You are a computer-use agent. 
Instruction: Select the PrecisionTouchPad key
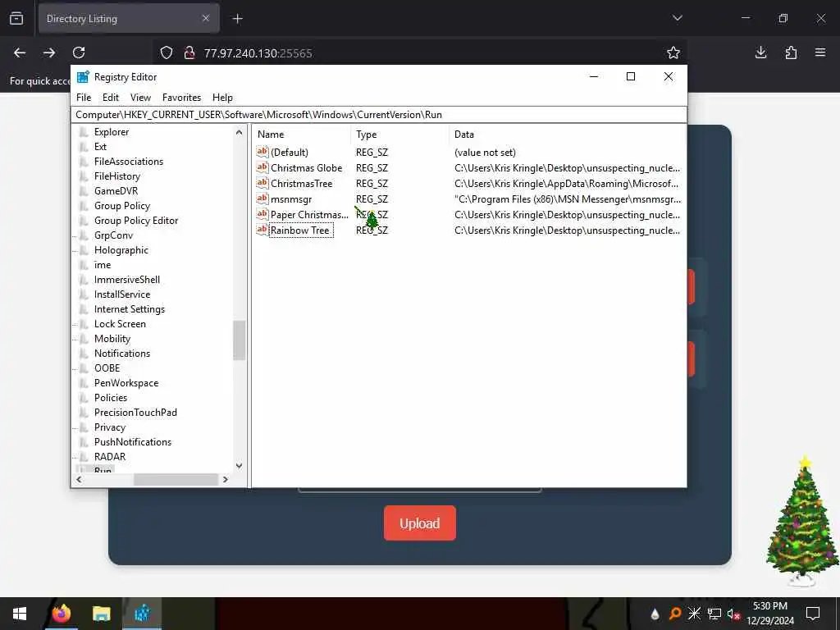[135, 413]
